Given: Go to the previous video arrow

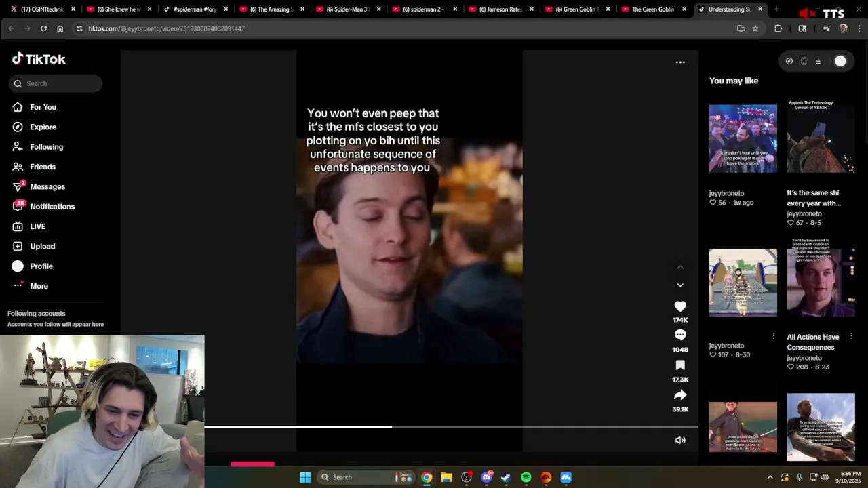Looking at the screenshot, I should pos(680,267).
